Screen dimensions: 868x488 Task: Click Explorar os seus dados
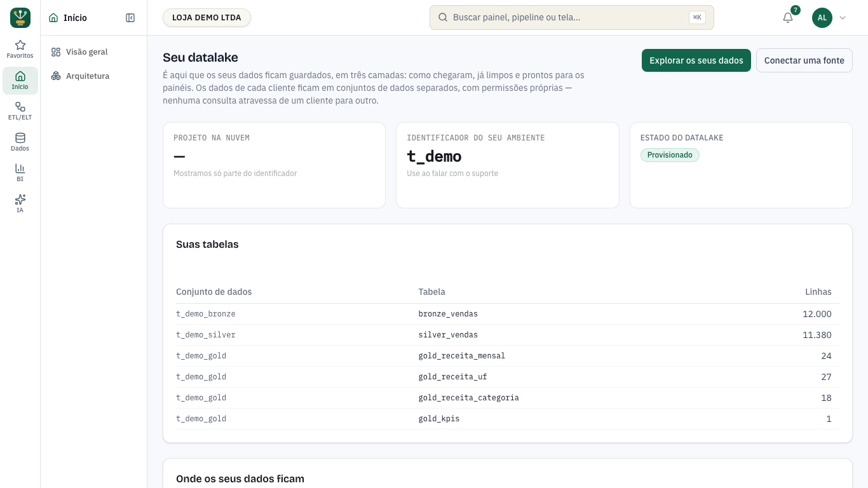click(x=696, y=60)
